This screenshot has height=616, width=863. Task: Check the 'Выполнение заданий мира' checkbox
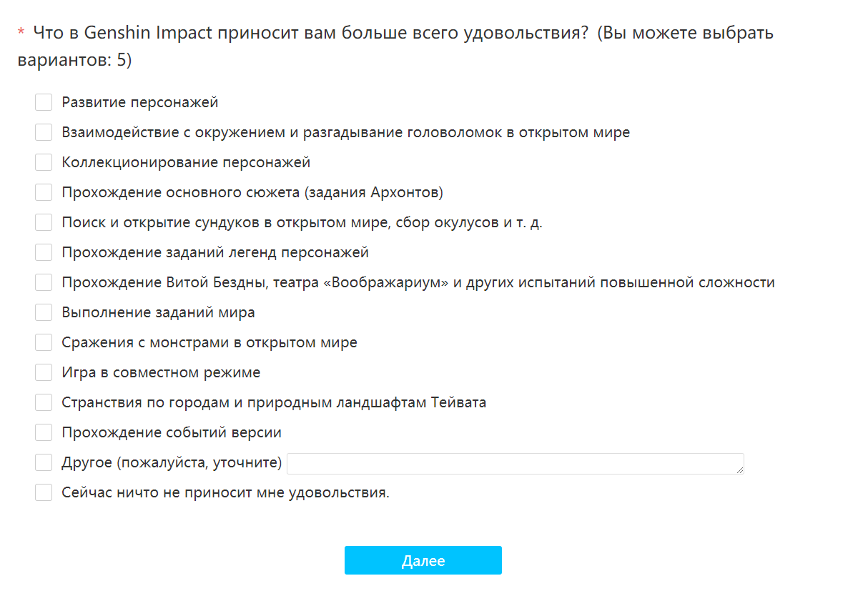point(44,313)
